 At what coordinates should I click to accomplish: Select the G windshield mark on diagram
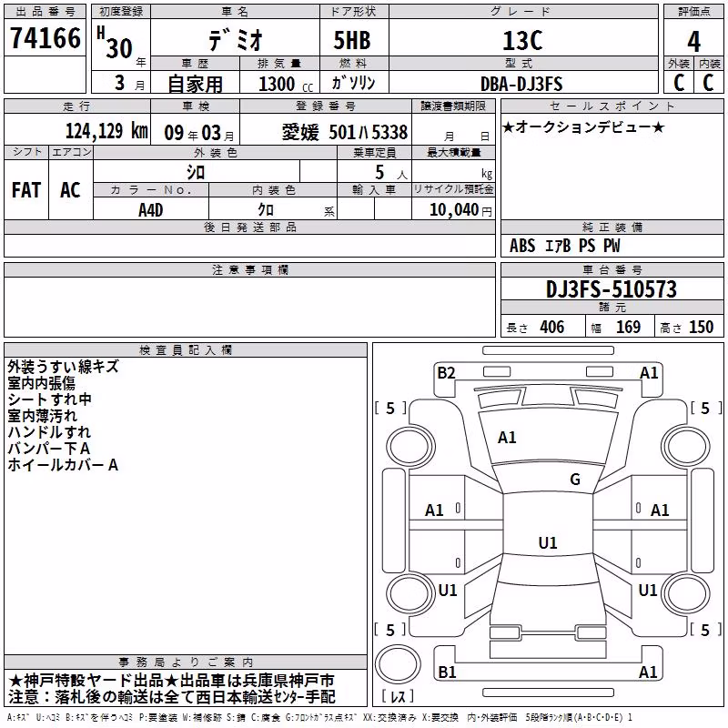coord(575,480)
